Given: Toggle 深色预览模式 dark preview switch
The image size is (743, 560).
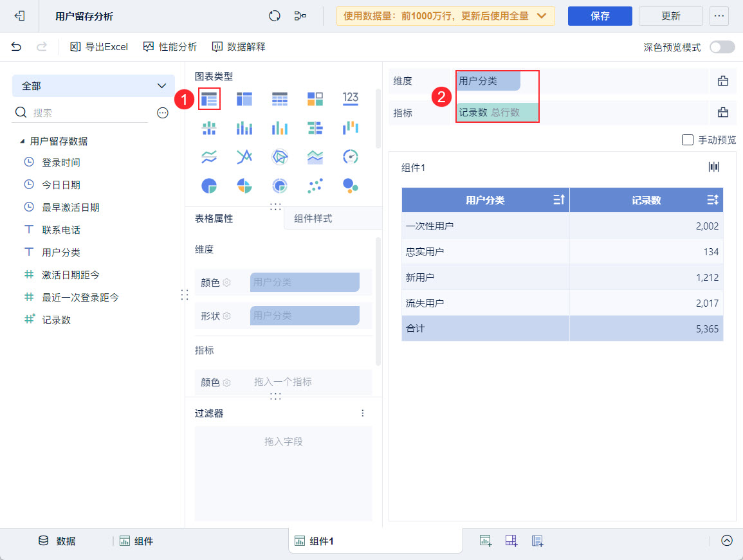Looking at the screenshot, I should coord(722,47).
